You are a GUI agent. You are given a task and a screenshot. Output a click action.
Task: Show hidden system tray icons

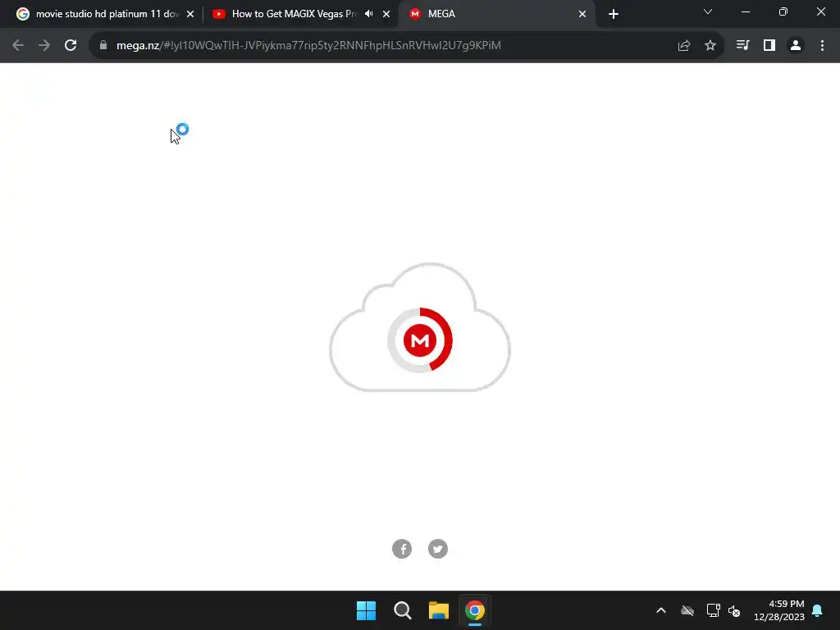[661, 610]
